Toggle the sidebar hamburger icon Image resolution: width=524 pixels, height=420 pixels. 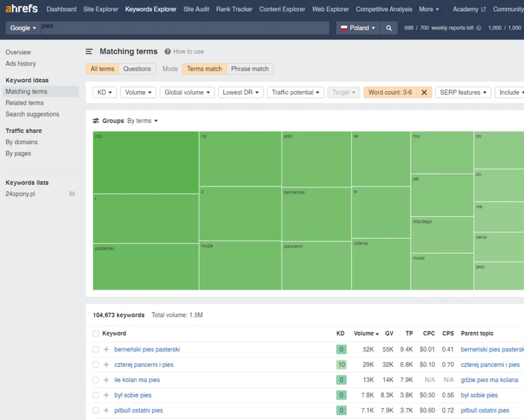(x=89, y=51)
